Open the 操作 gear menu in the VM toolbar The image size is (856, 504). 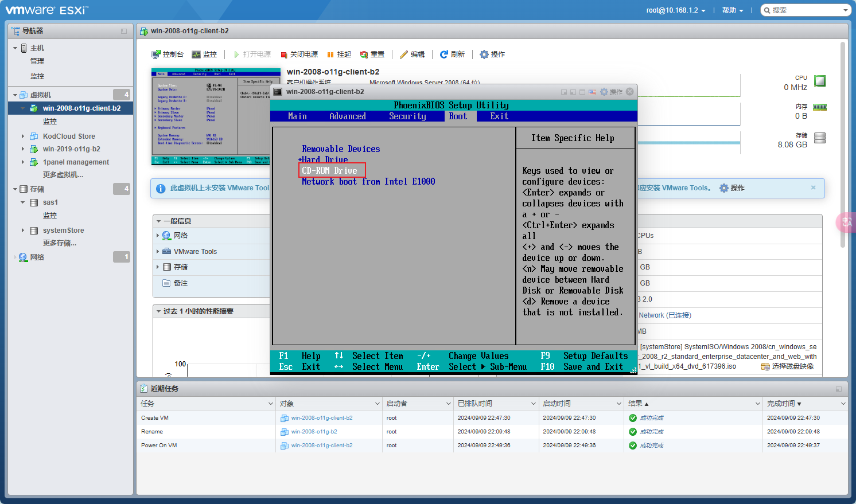pos(492,54)
